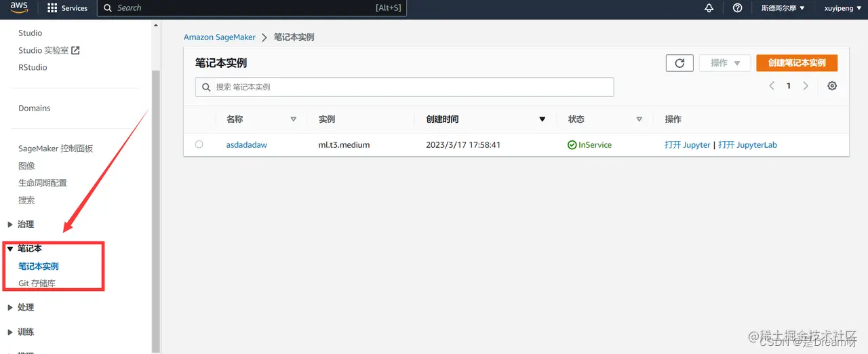The width and height of the screenshot is (868, 354).
Task: Click the green InService status icon
Action: pos(572,145)
